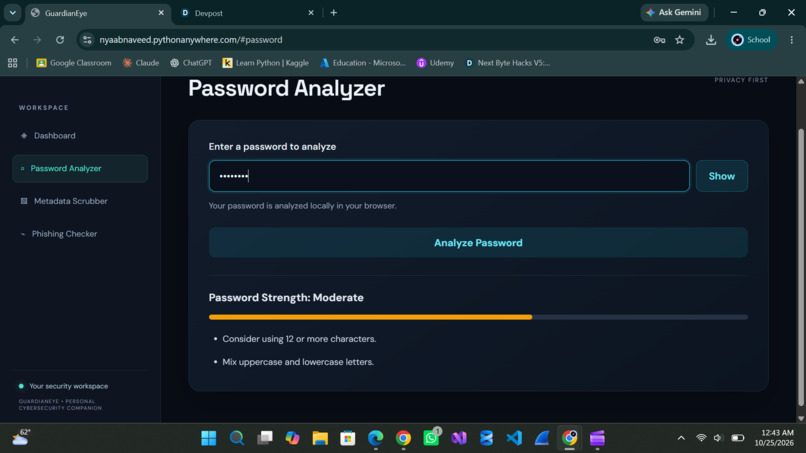Open the Udemy bookmark
Screen dimensions: 806x453
(x=435, y=63)
